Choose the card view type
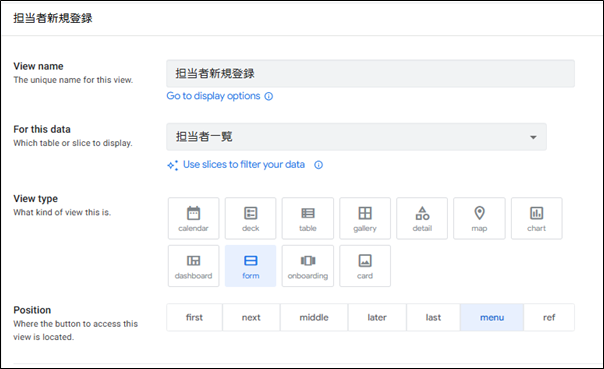The height and width of the screenshot is (369, 604). click(365, 266)
